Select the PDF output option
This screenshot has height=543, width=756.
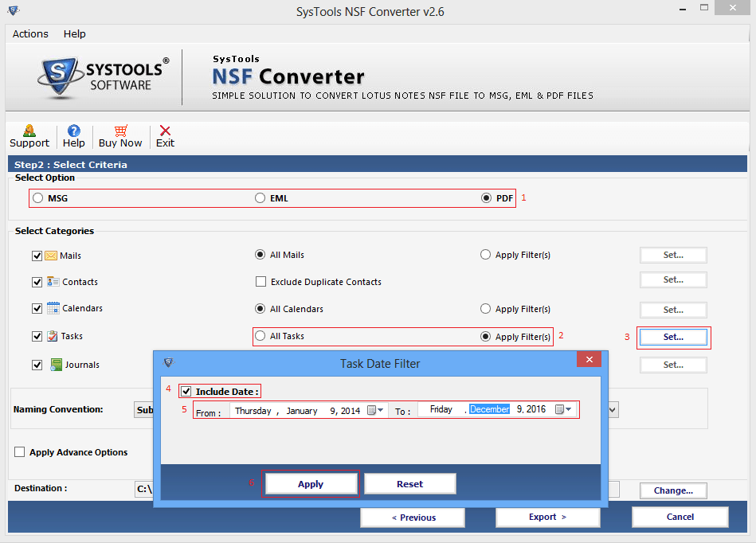tap(486, 198)
